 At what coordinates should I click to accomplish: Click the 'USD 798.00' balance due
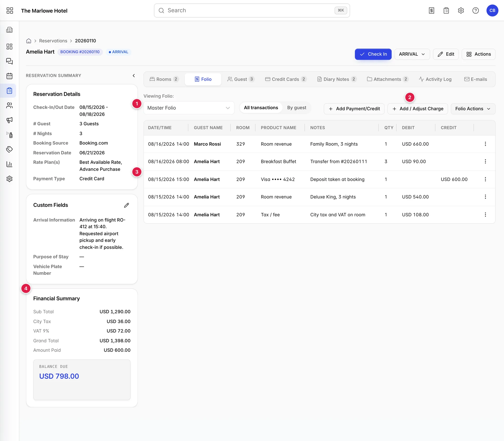point(59,376)
